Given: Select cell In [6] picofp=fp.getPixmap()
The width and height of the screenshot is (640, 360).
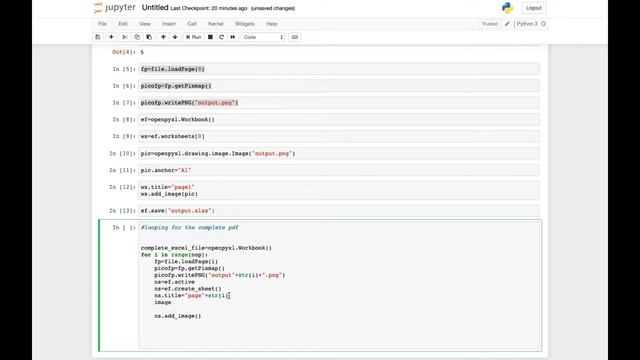Looking at the screenshot, I should coord(338,86).
